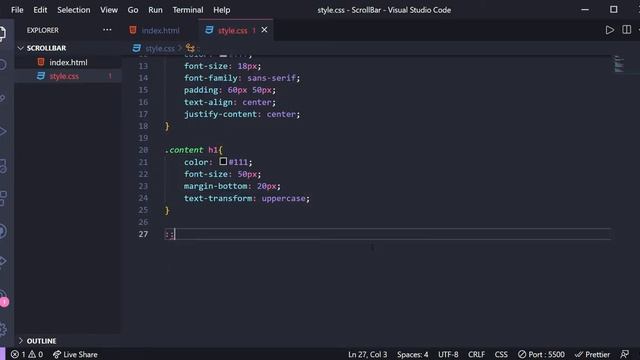640x360 pixels.
Task: Click 'justify-content: center;' text
Action: [242, 114]
